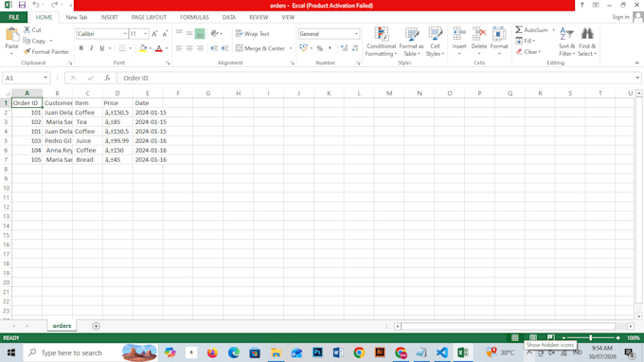The height and width of the screenshot is (362, 644).
Task: Click the Insert cells button
Action: coord(459,42)
